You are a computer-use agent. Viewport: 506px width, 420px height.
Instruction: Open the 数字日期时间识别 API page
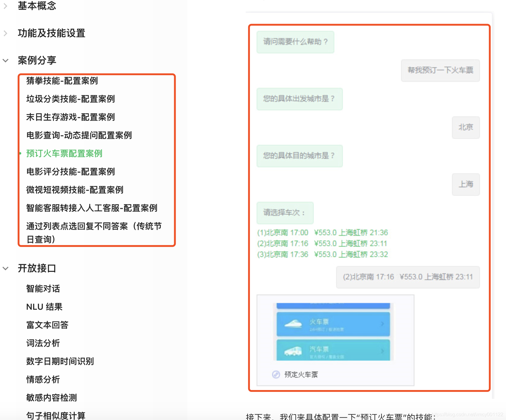tap(60, 362)
